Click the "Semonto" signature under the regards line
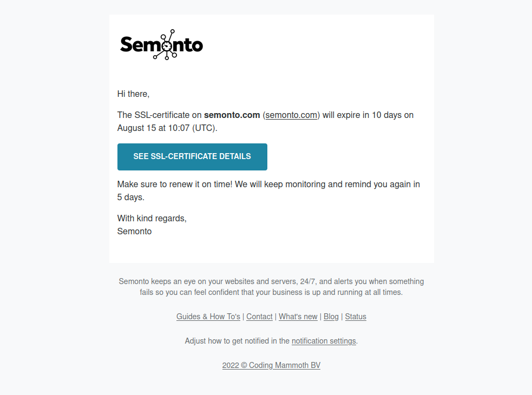The width and height of the screenshot is (532, 395). coord(135,231)
